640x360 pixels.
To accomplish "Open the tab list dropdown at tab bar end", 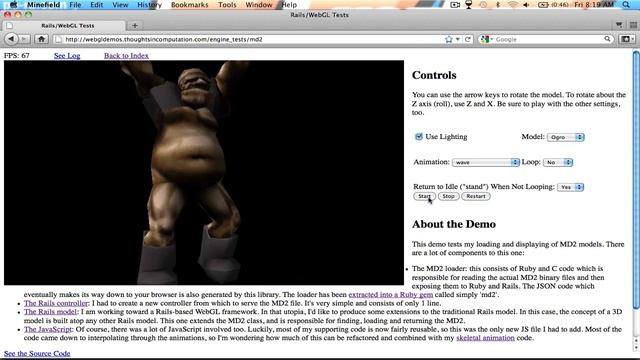I will [619, 25].
